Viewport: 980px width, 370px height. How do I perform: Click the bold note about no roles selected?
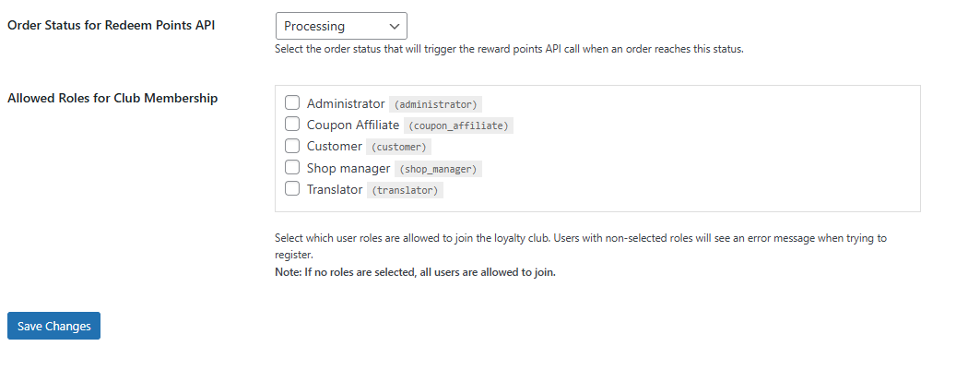pos(415,272)
